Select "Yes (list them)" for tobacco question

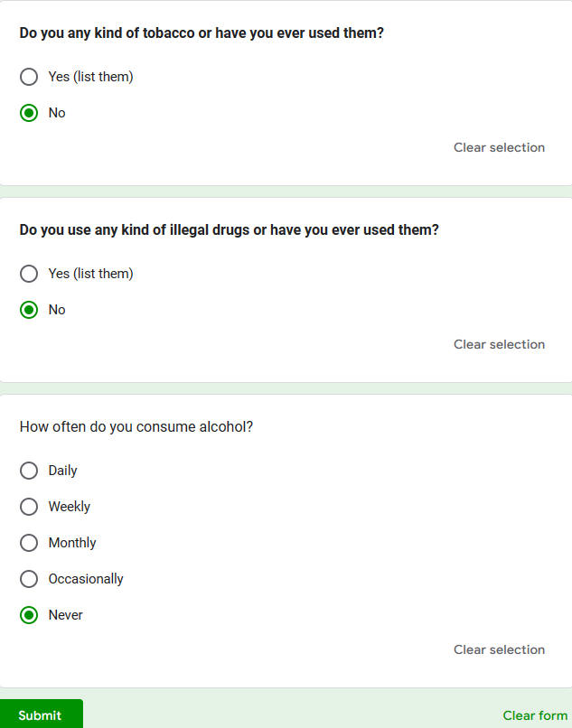tap(29, 77)
